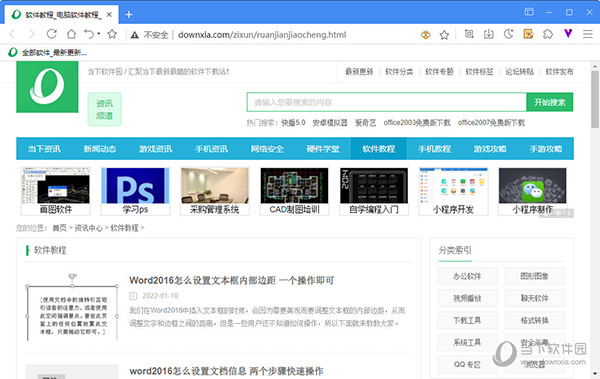Open the 小程序开发 thumbnail
This screenshot has height=379, width=600.
click(x=453, y=191)
